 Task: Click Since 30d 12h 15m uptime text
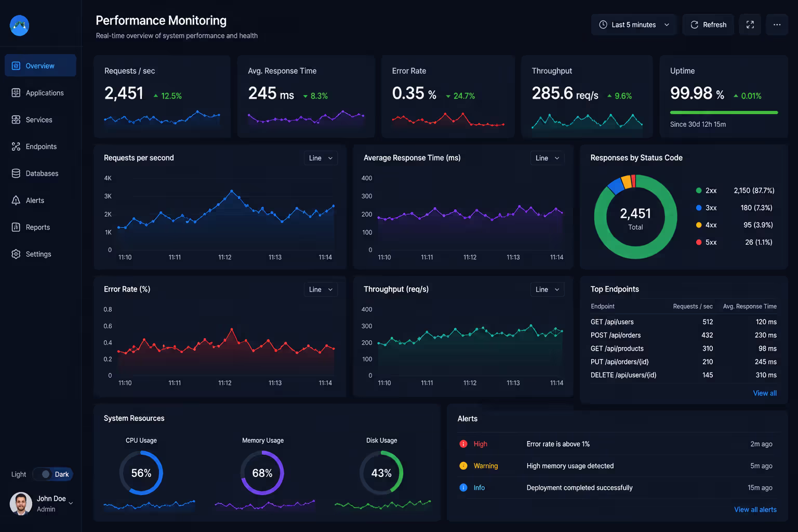click(698, 125)
